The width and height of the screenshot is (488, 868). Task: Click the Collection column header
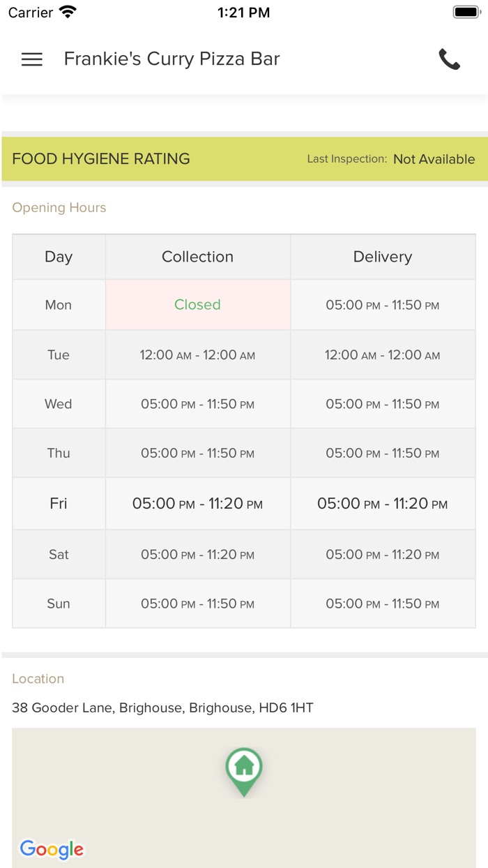pyautogui.click(x=197, y=257)
